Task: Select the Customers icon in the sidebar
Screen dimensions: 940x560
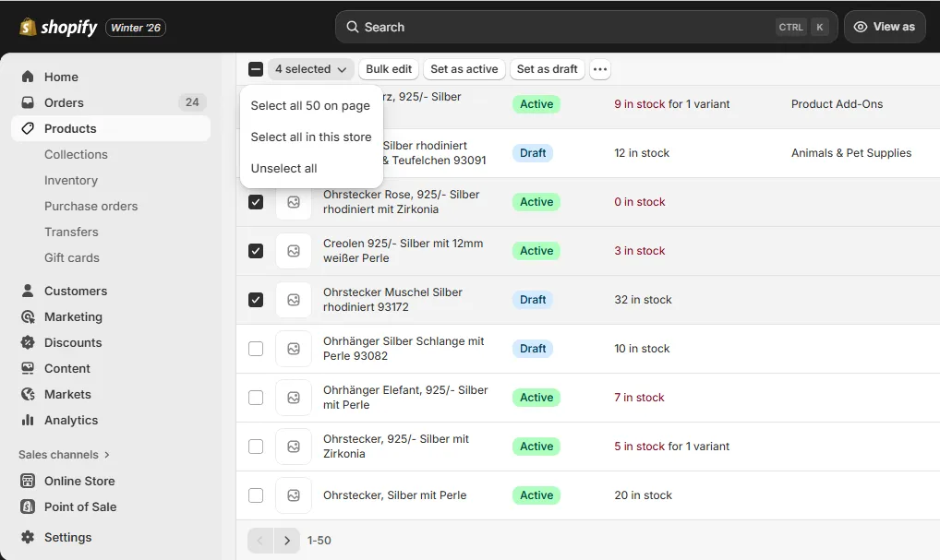Action: pos(27,291)
